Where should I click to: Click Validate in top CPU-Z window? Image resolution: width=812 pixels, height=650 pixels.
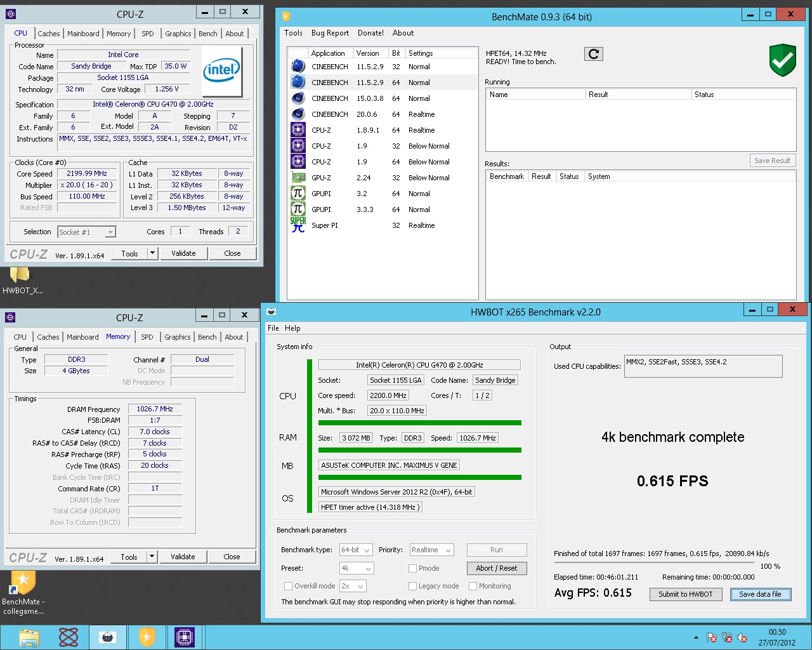(x=183, y=253)
